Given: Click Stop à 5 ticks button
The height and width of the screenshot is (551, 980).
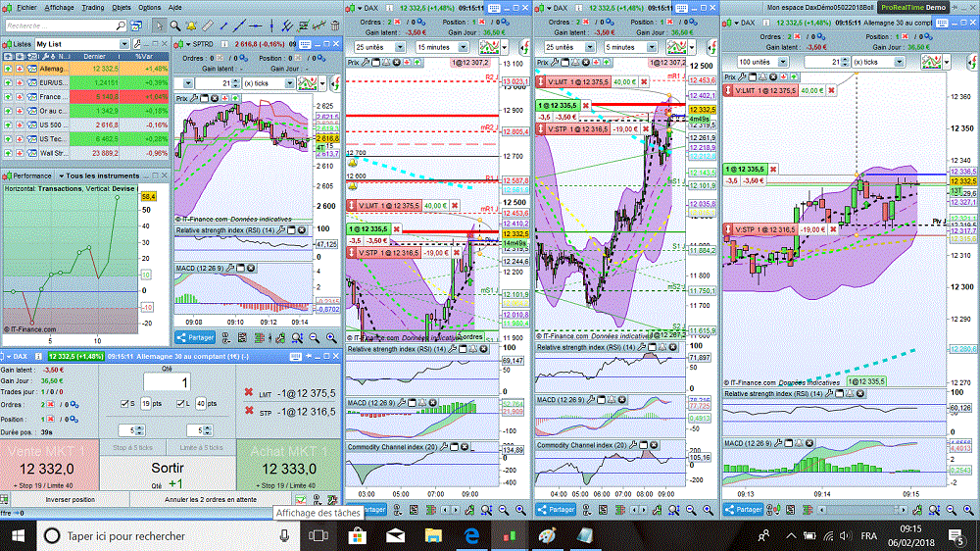Looking at the screenshot, I should pyautogui.click(x=132, y=448).
